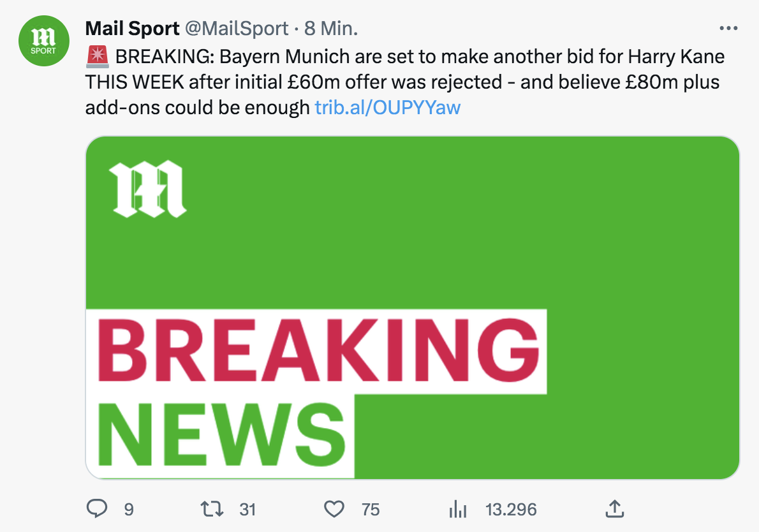Click the red siren emoji in tweet
This screenshot has width=759, height=532.
[97, 57]
